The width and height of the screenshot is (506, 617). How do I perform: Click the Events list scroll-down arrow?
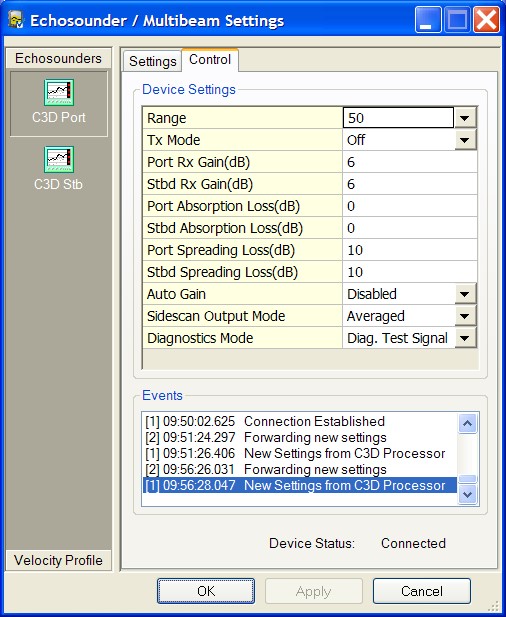point(467,494)
